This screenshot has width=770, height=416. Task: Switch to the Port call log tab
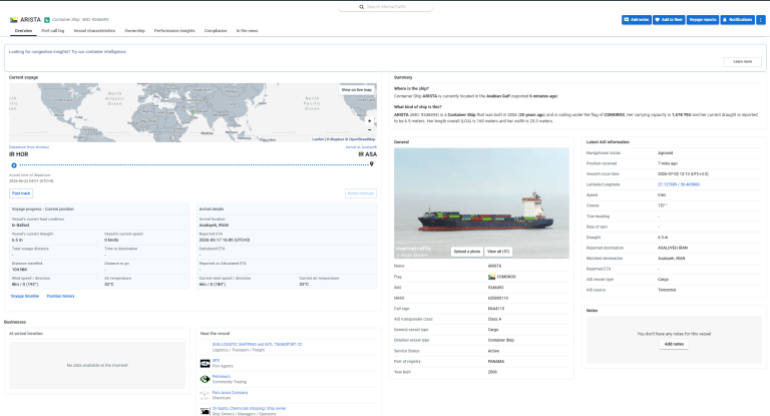[x=53, y=30]
